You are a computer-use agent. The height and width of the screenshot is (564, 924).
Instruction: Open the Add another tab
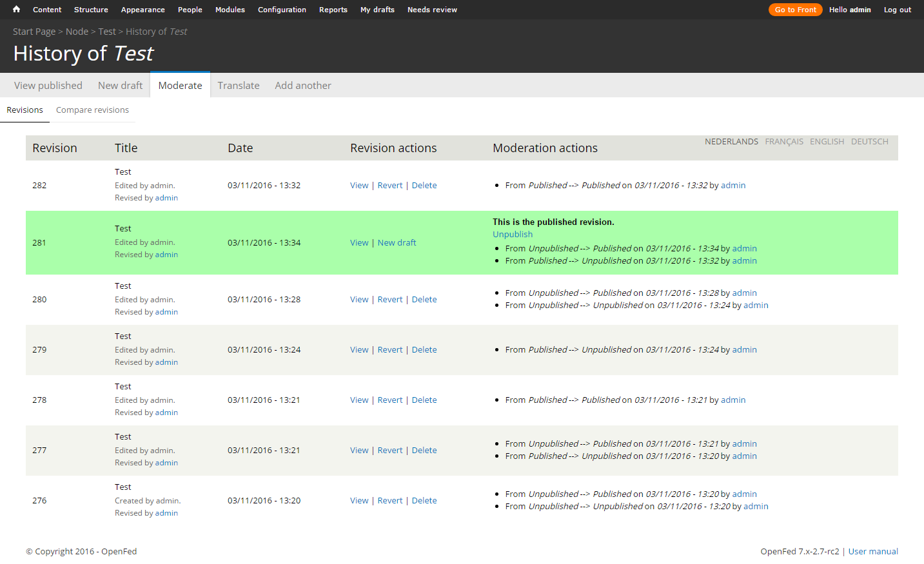pyautogui.click(x=303, y=85)
